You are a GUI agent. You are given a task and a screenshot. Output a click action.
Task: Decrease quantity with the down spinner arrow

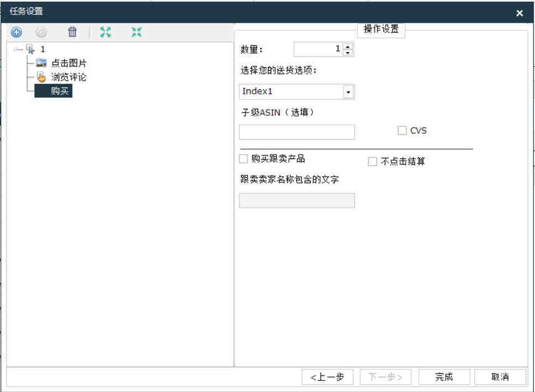[x=348, y=53]
